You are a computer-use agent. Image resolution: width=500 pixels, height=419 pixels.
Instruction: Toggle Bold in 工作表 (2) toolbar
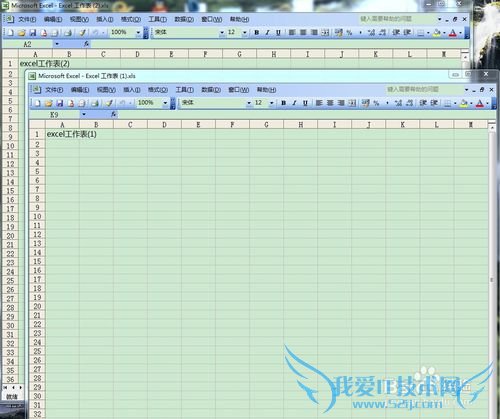point(256,32)
